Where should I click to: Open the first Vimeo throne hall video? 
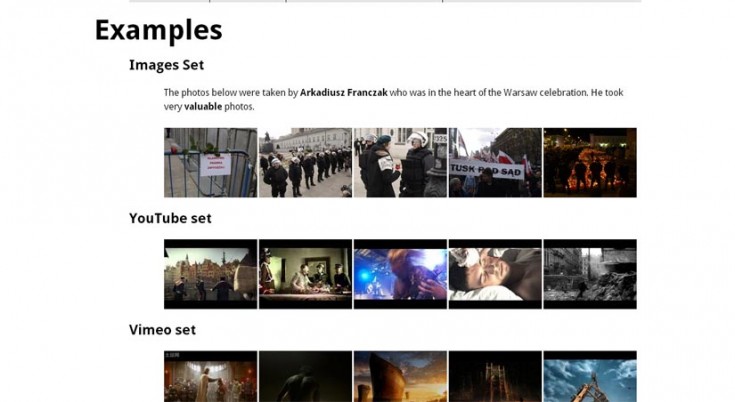210,376
